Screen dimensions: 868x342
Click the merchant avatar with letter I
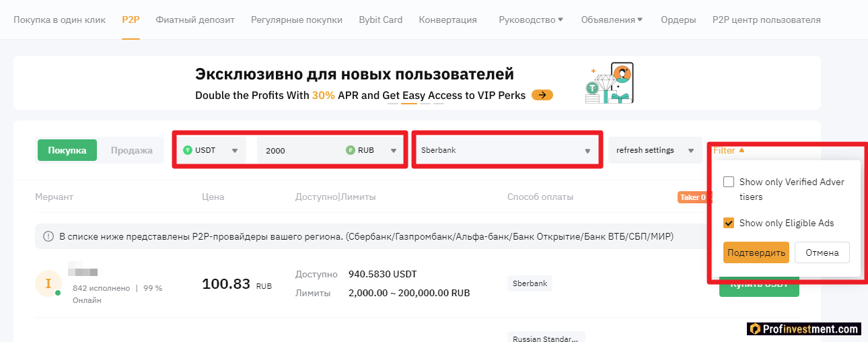48,283
